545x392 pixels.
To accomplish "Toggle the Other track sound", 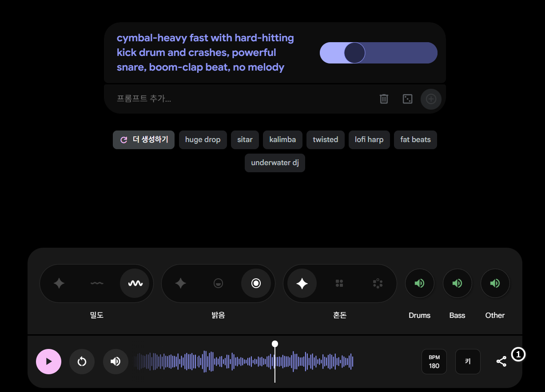I will [495, 283].
